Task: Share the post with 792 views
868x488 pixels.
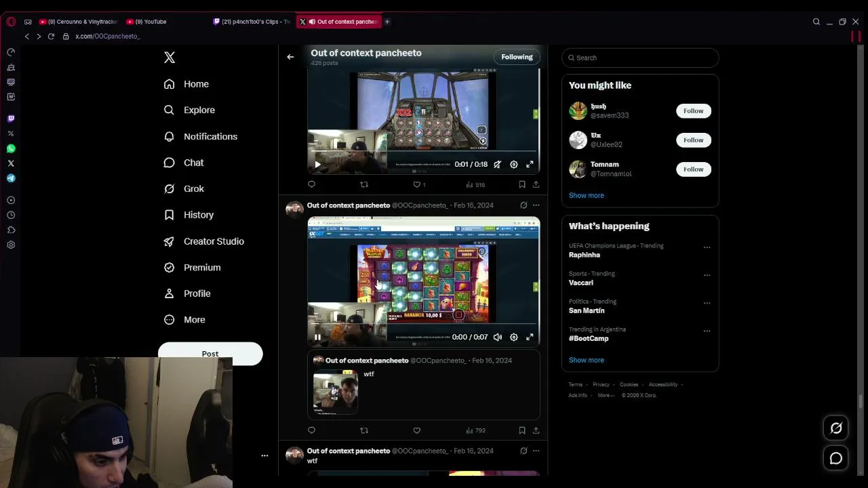Action: (536, 430)
